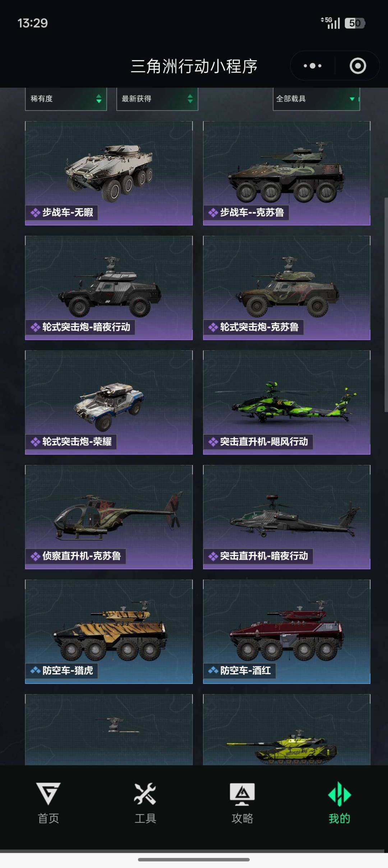Click the 防空车-酒红 label

click(x=245, y=670)
